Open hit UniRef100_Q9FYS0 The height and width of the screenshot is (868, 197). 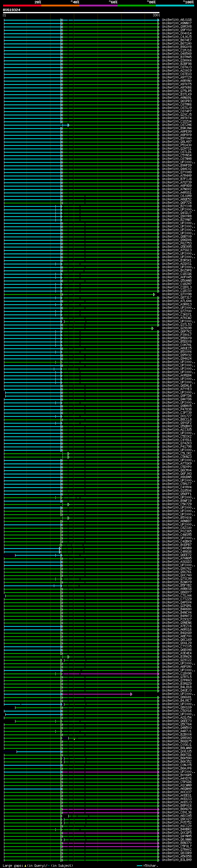(177, 30)
